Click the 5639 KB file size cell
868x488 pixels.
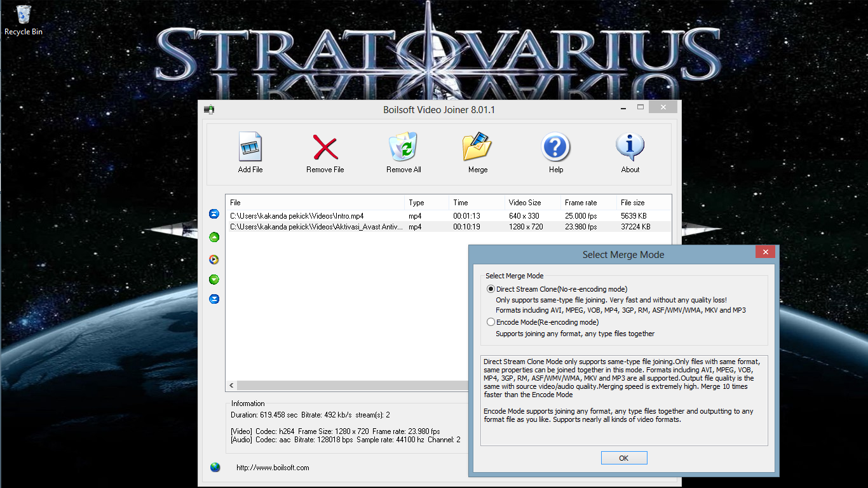click(634, 215)
